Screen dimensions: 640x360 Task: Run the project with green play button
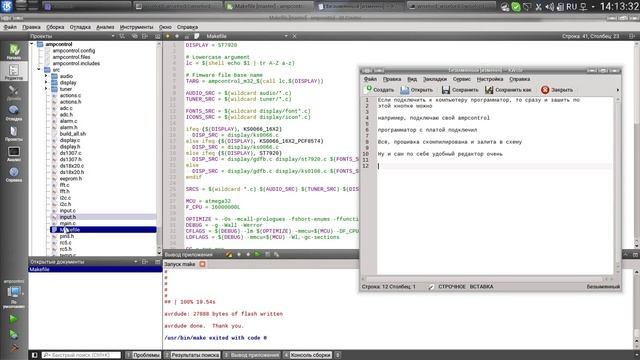point(13,319)
